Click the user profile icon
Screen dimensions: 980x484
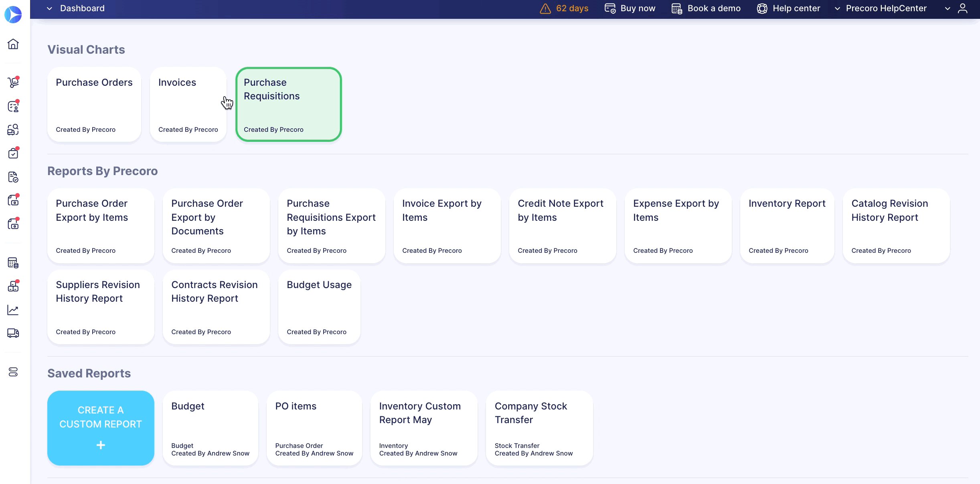tap(963, 8)
